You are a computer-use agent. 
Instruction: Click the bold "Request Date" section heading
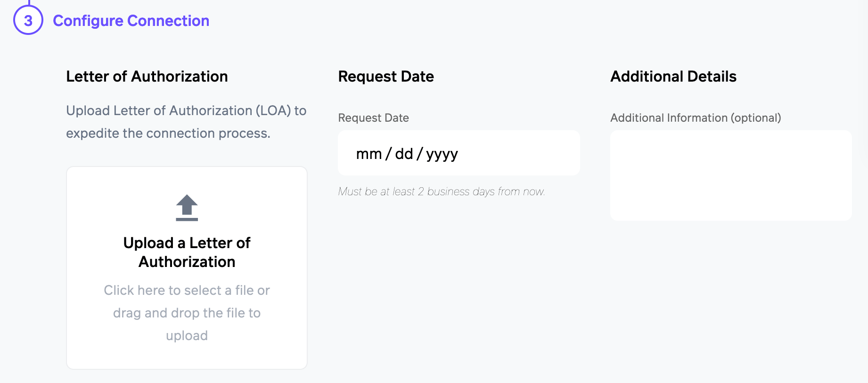[x=386, y=76]
